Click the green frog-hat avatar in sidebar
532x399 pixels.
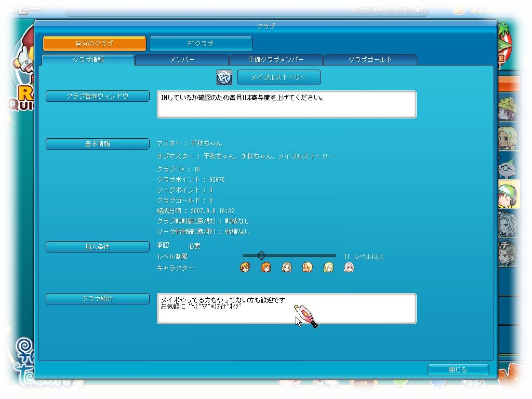pos(507,108)
